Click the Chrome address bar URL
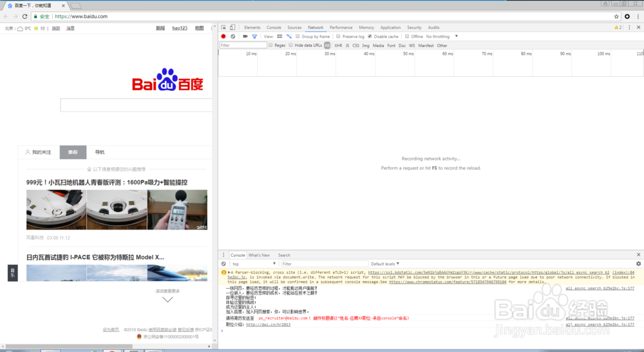Screen dimensions: 644x352 click(x=81, y=17)
